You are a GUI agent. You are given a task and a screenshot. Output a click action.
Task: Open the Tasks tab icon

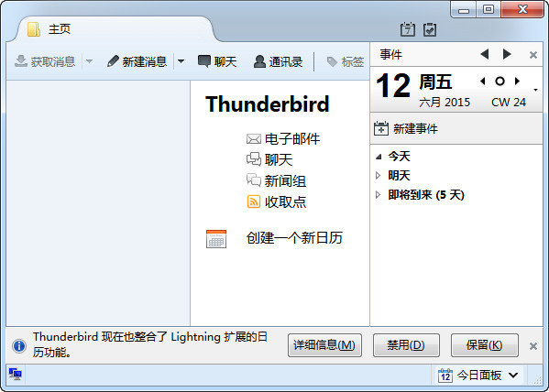click(x=430, y=29)
